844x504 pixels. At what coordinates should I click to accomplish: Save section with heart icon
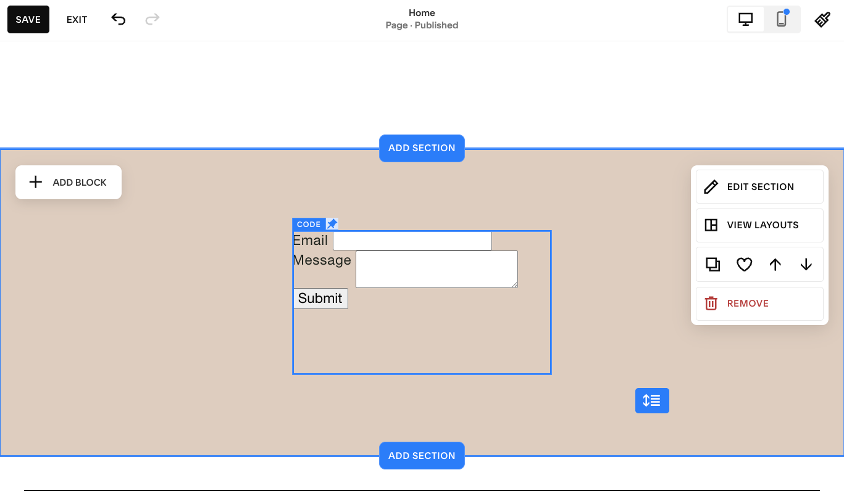tap(744, 265)
